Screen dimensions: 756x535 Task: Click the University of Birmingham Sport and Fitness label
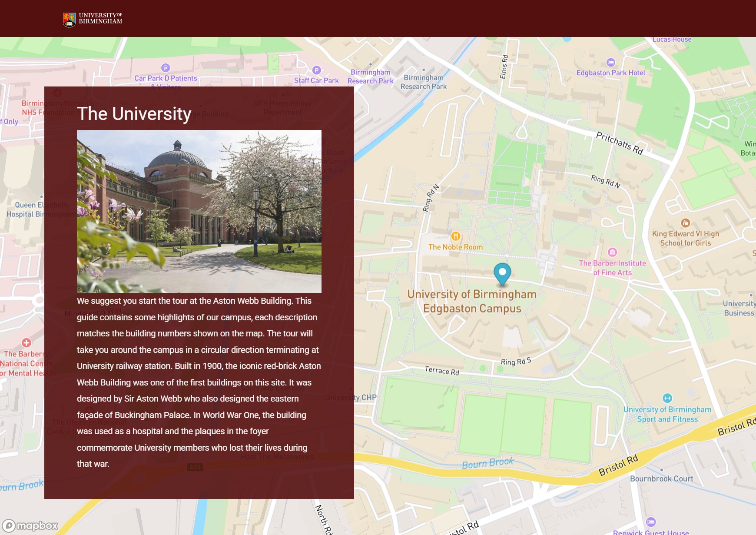click(x=667, y=415)
